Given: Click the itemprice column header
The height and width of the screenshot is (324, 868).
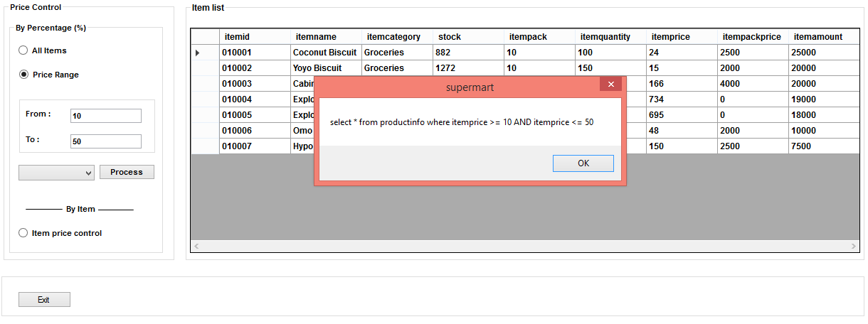Looking at the screenshot, I should point(681,37).
